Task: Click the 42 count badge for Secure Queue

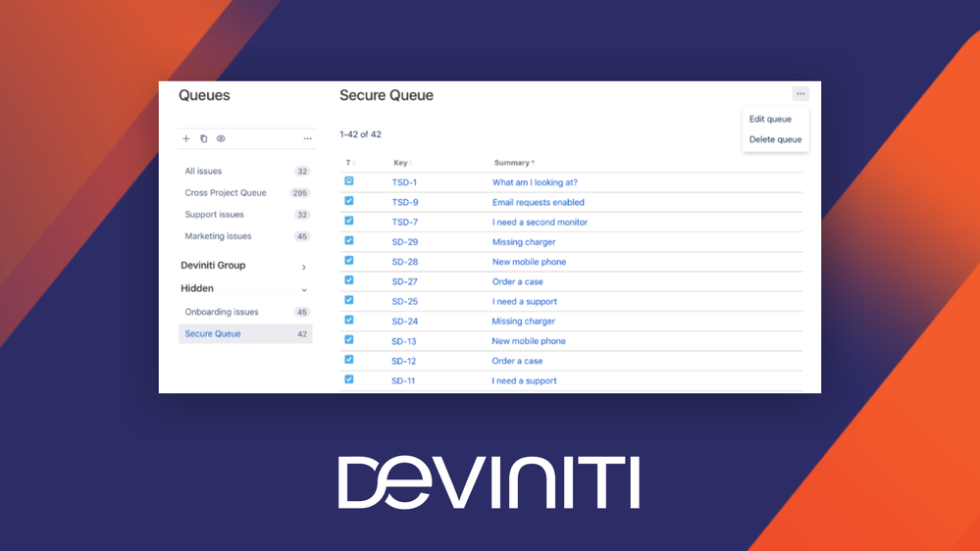Action: coord(302,334)
